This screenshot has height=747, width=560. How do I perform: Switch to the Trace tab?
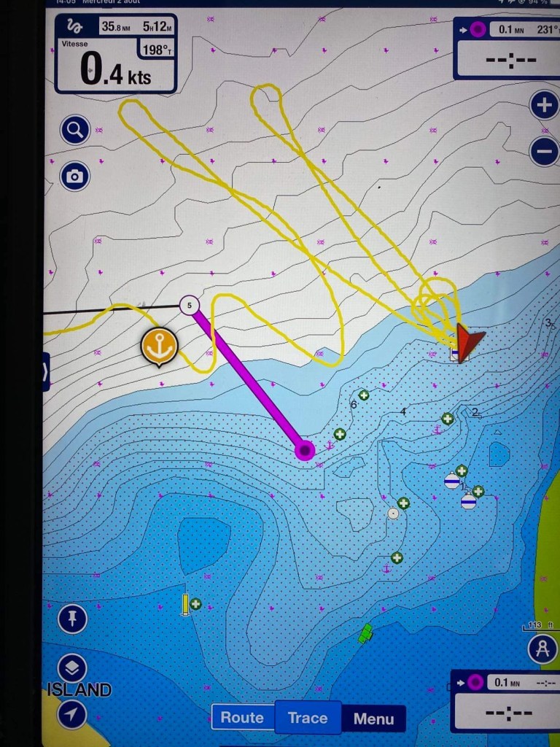[308, 717]
